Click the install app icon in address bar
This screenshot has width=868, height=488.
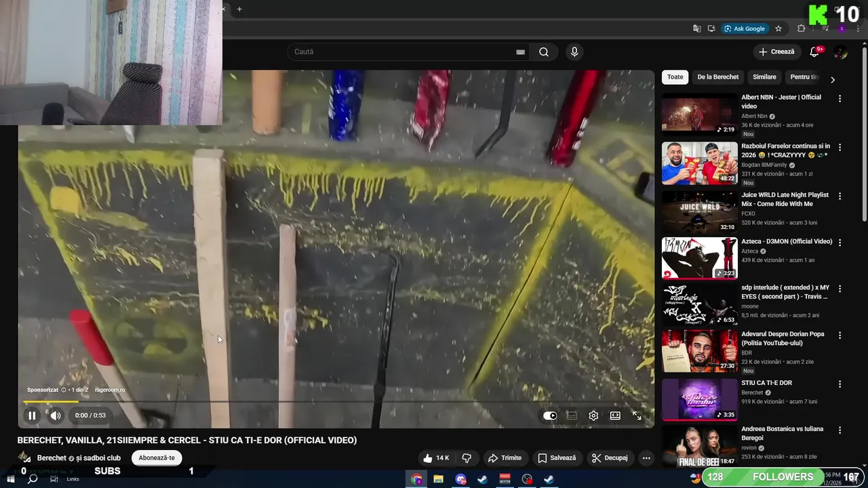point(711,28)
